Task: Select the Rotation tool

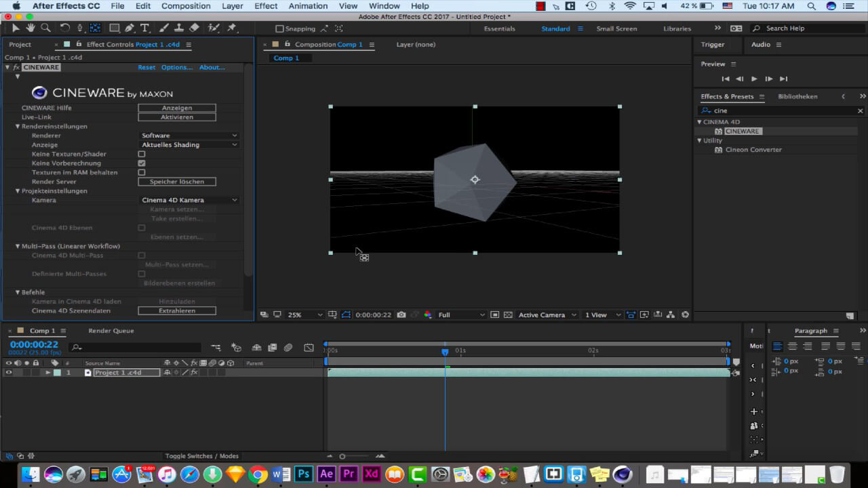Action: pos(65,28)
